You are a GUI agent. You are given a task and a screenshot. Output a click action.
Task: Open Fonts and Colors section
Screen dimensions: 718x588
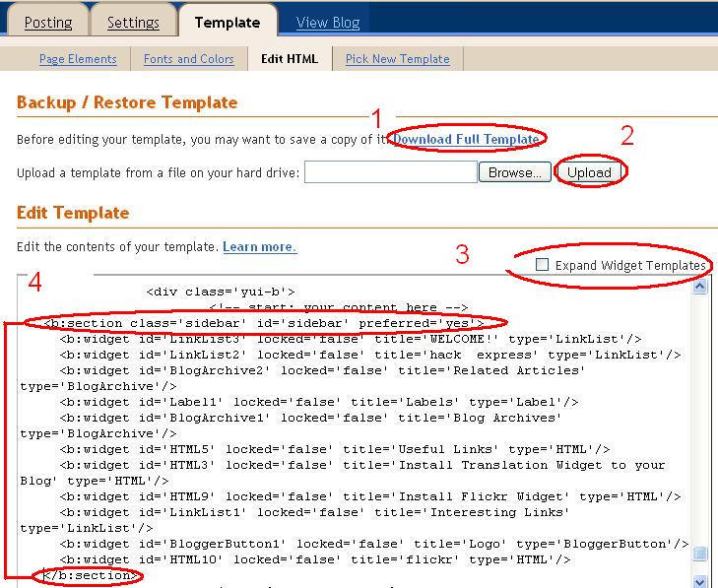coord(188,59)
